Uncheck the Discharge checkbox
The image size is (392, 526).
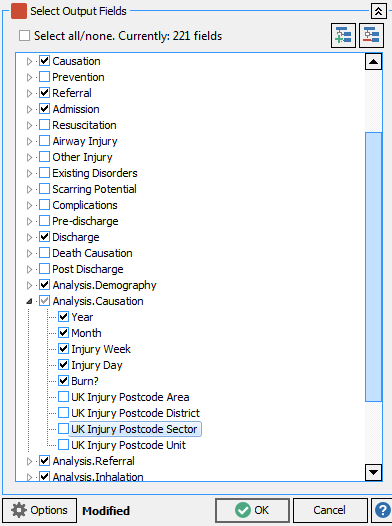click(x=45, y=237)
